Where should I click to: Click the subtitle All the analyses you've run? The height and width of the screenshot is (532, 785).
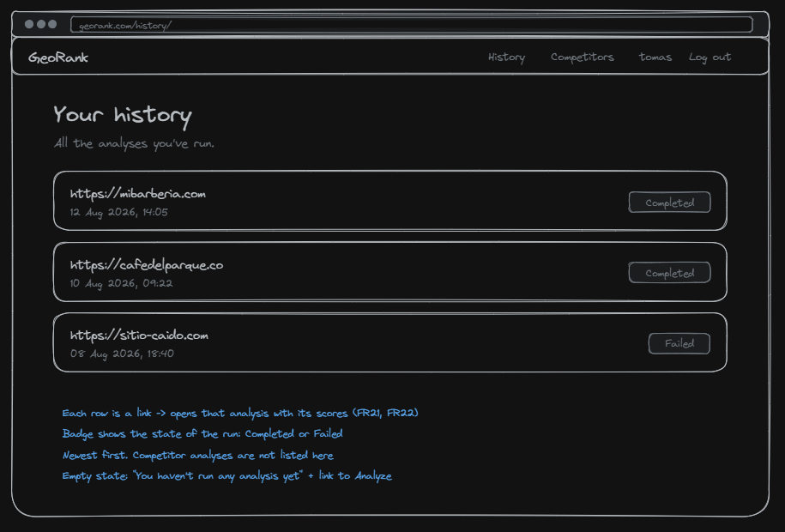pyautogui.click(x=134, y=144)
